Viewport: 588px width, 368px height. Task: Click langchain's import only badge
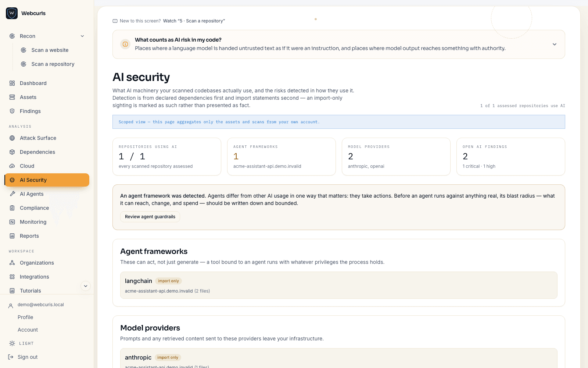(168, 281)
